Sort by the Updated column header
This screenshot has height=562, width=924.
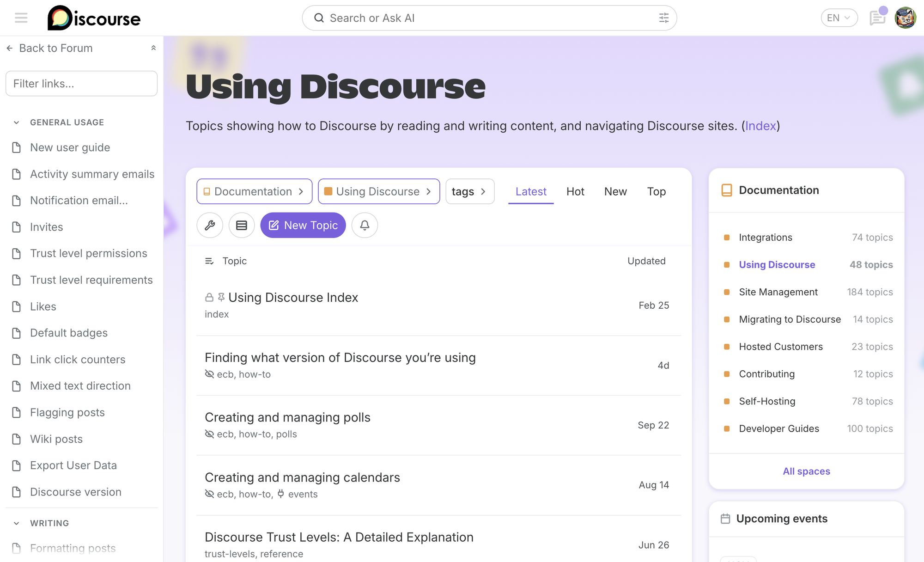(x=646, y=261)
